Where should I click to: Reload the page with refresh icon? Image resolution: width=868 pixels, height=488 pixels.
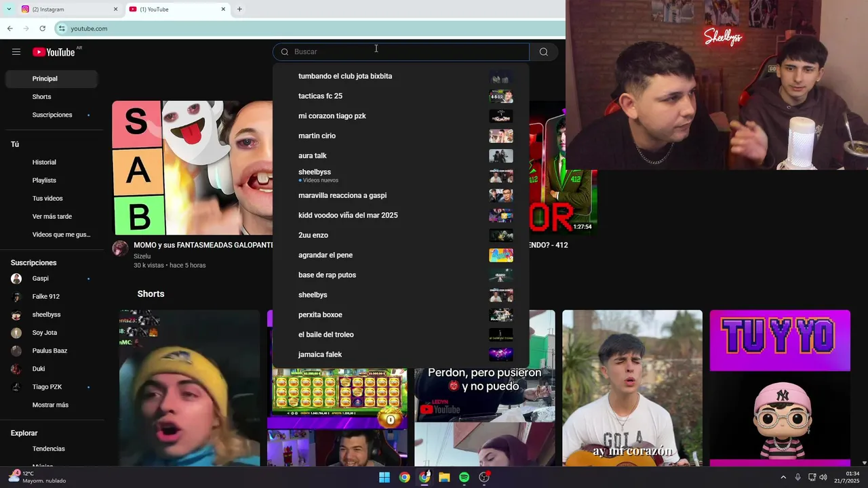(42, 28)
